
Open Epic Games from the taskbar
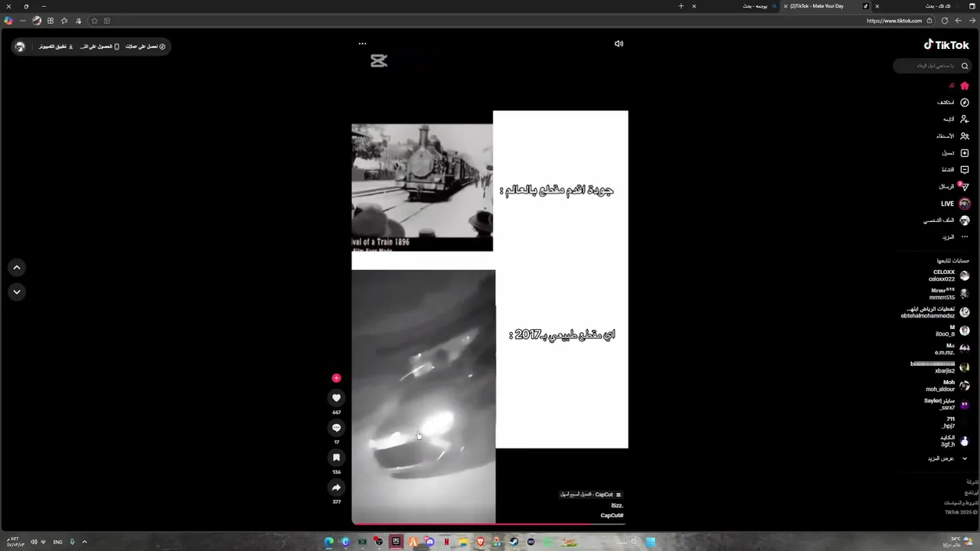[x=396, y=542]
